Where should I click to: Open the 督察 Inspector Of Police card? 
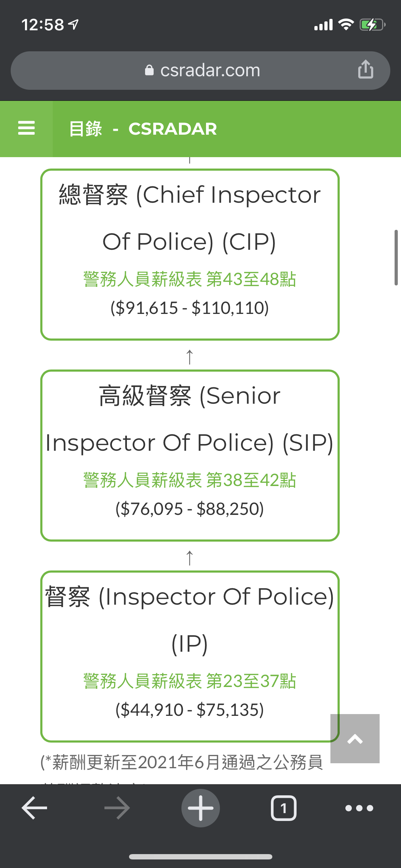(190, 656)
